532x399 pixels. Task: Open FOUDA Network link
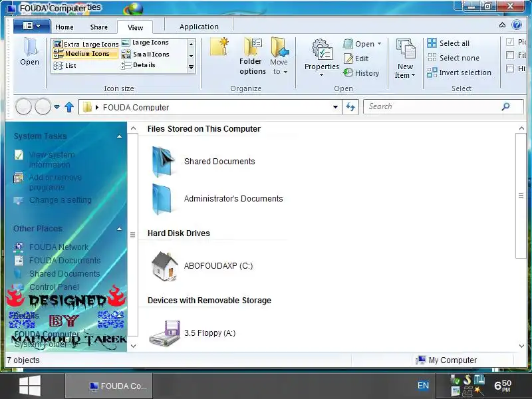coord(59,247)
